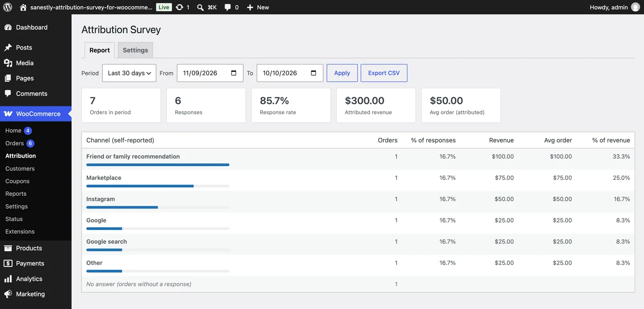644x309 pixels.
Task: Click the From date input 11/09/2026
Action: [x=210, y=73]
